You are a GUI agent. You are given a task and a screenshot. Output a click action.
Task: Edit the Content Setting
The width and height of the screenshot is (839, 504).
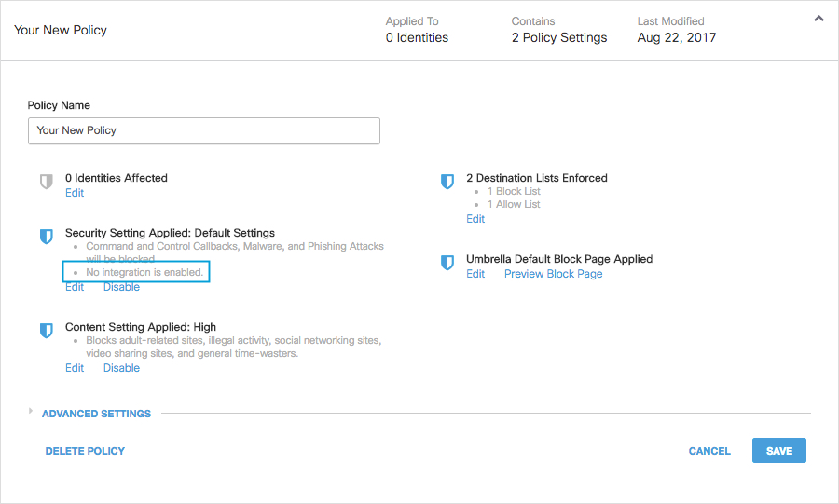point(75,368)
